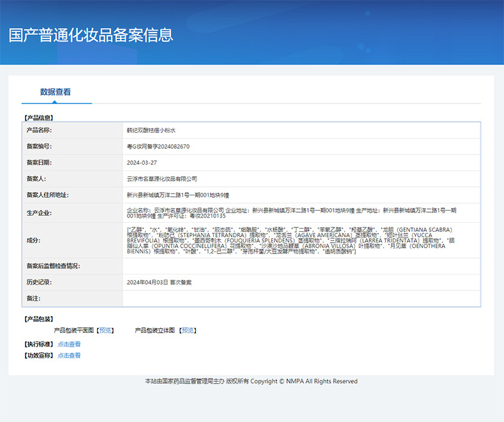Select the 成分 ingredient list text

pyautogui.click(x=290, y=240)
